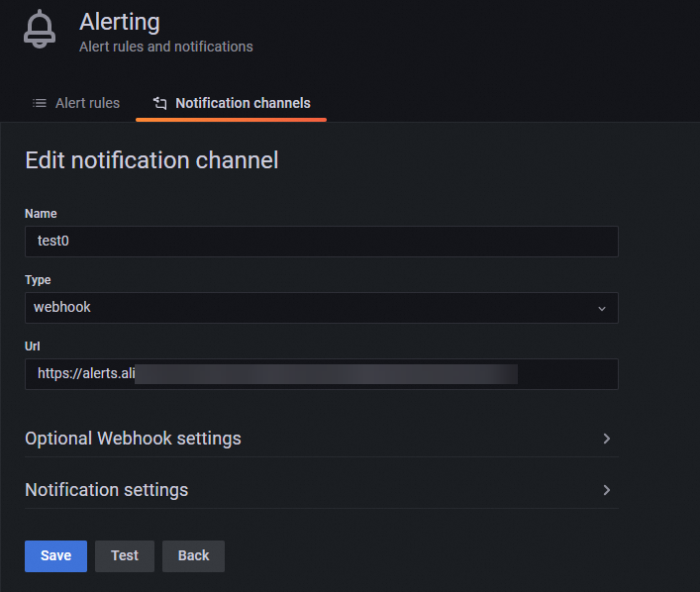This screenshot has width=700, height=592.
Task: Click the Alerting bell icon
Action: click(x=40, y=31)
